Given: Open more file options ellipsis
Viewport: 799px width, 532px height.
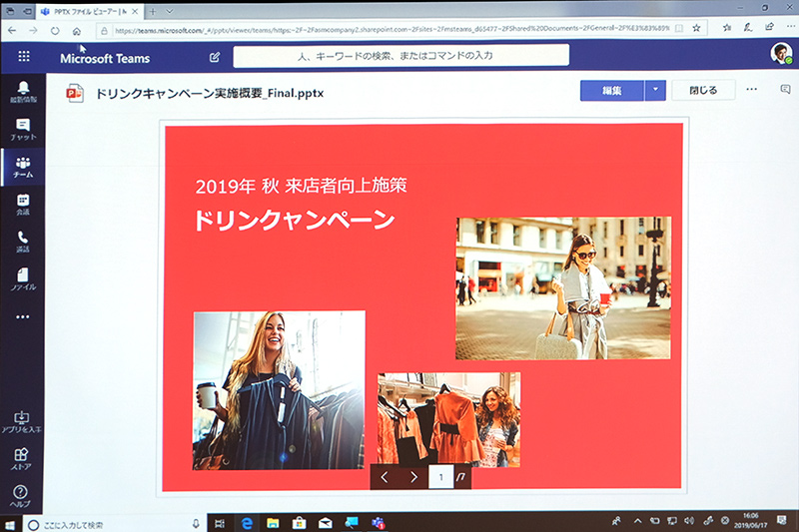Looking at the screenshot, I should click(x=752, y=89).
